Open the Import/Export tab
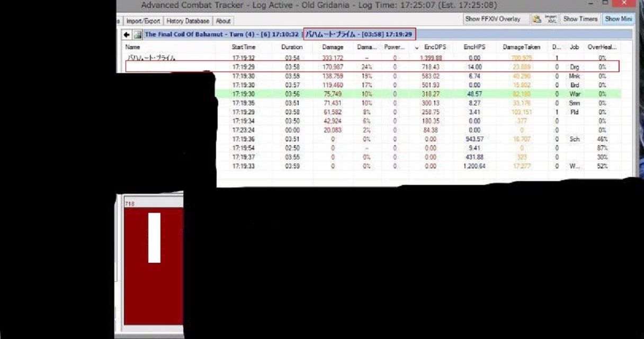The width and height of the screenshot is (644, 339). [143, 21]
